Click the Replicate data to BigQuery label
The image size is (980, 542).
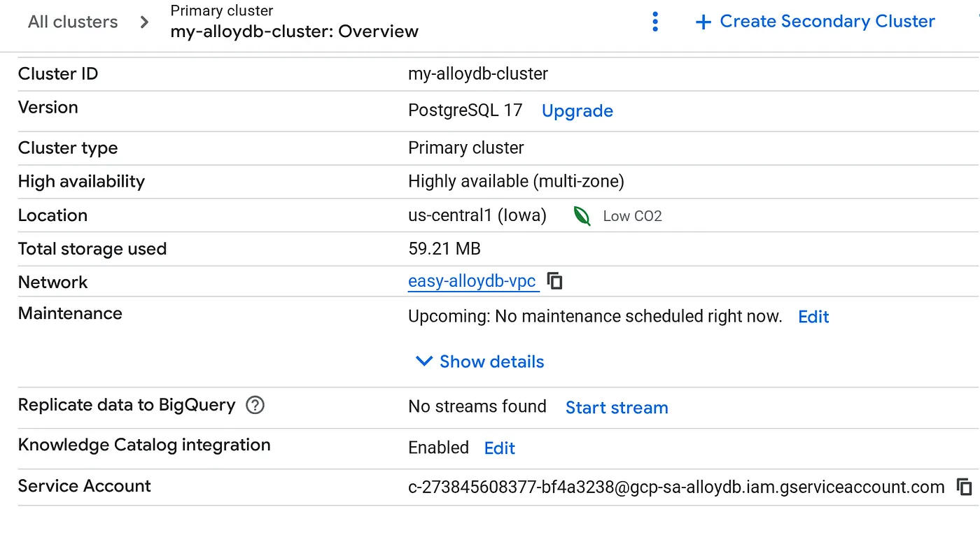coord(127,405)
